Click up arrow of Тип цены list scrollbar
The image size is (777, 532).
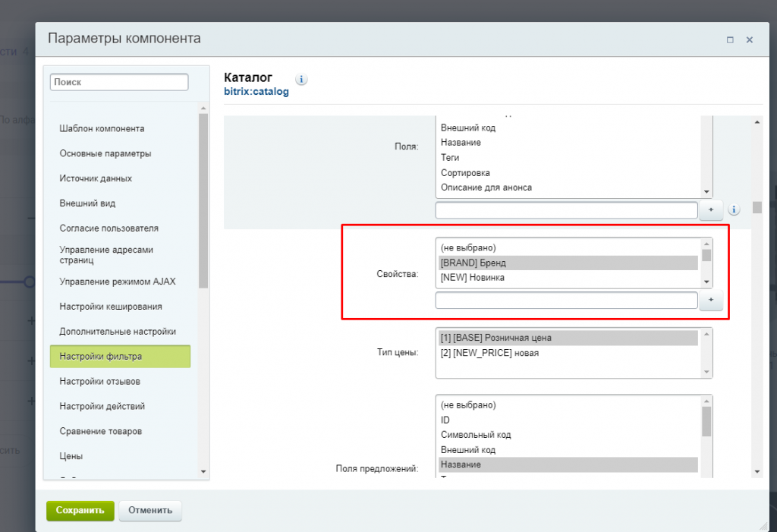pos(706,334)
